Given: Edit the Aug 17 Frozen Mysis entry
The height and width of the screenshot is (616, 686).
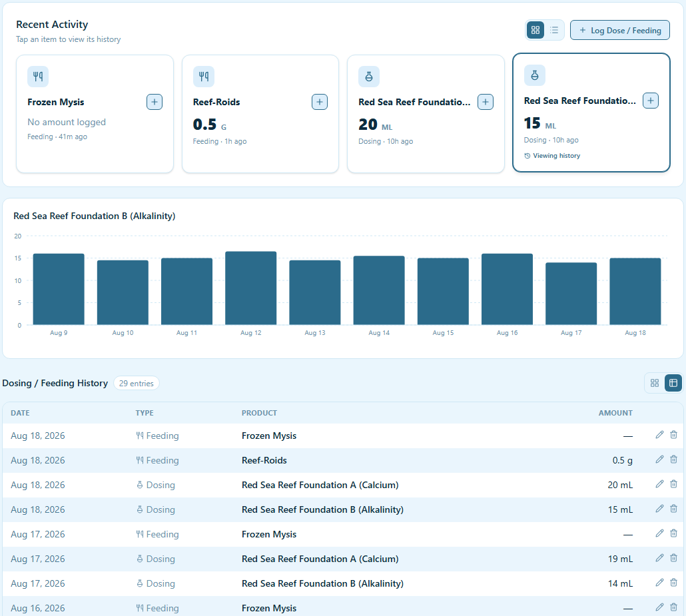Looking at the screenshot, I should 659,533.
